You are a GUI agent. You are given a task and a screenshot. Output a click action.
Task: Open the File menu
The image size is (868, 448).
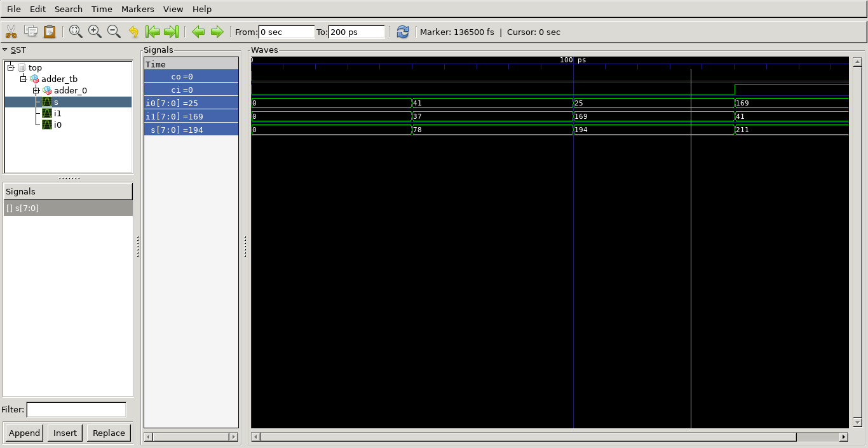click(14, 9)
